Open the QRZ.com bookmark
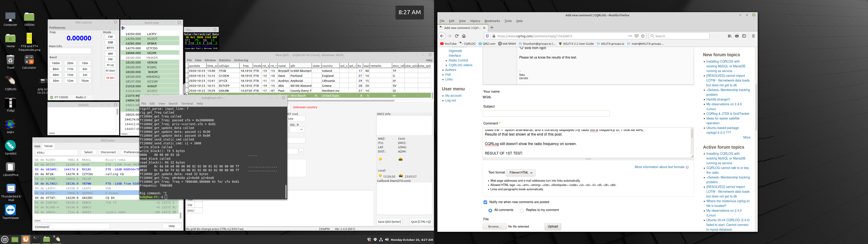Image resolution: width=868 pixels, height=244 pixels. tap(487, 44)
